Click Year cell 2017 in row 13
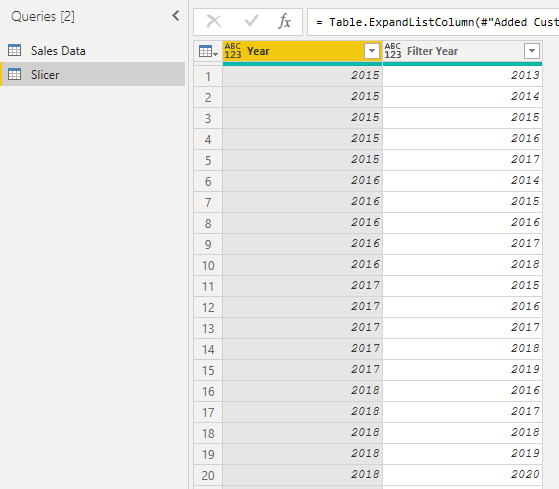The width and height of the screenshot is (559, 489). coord(302,328)
